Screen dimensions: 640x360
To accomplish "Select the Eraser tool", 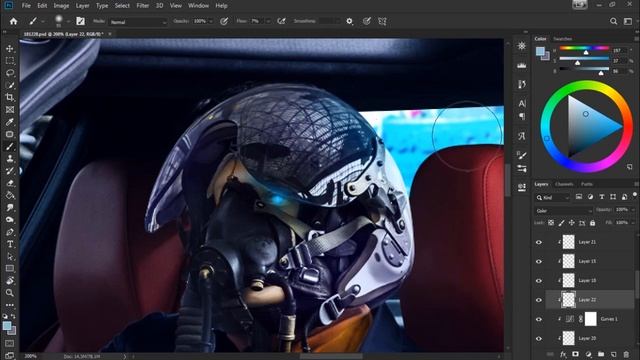I will [10, 183].
